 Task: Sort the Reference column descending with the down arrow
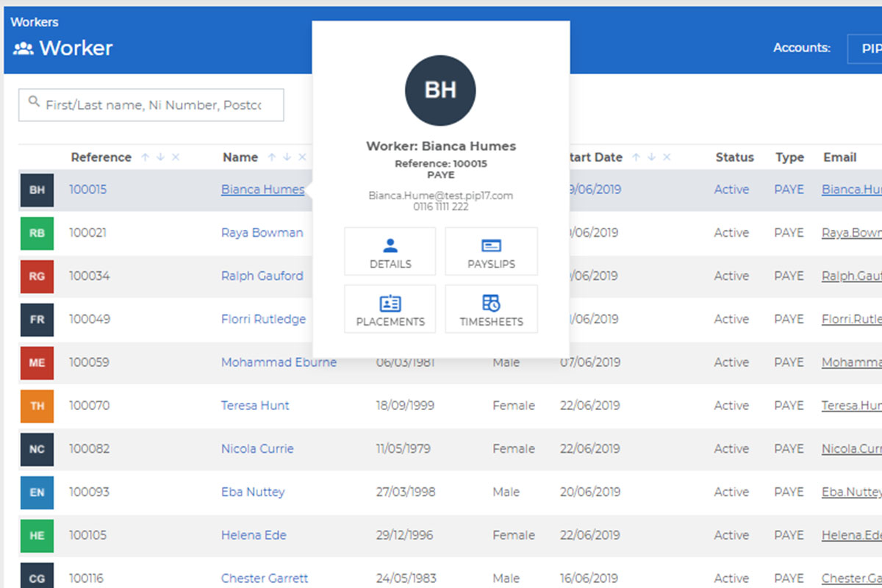[x=160, y=157]
